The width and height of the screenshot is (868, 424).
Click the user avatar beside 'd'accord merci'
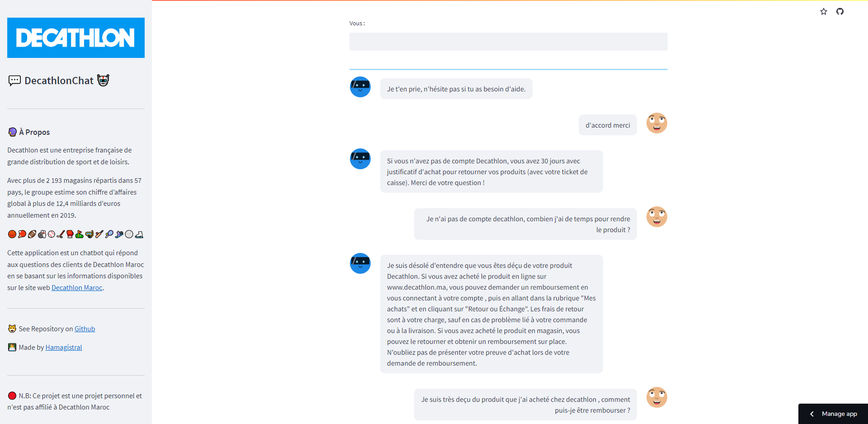pyautogui.click(x=657, y=123)
